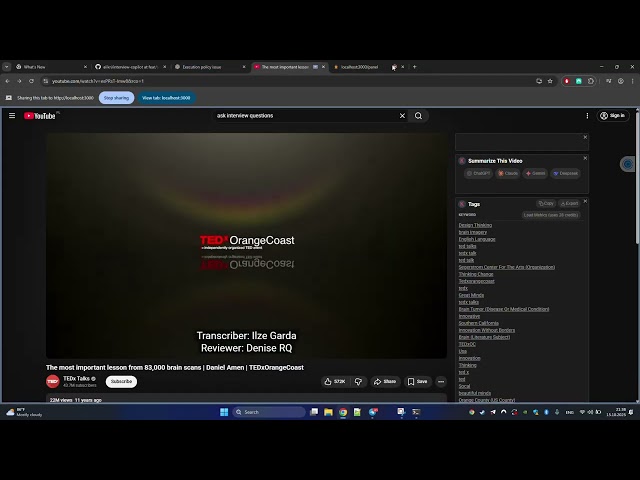The height and width of the screenshot is (480, 640).
Task: Clear the YouTube search text
Action: point(402,116)
